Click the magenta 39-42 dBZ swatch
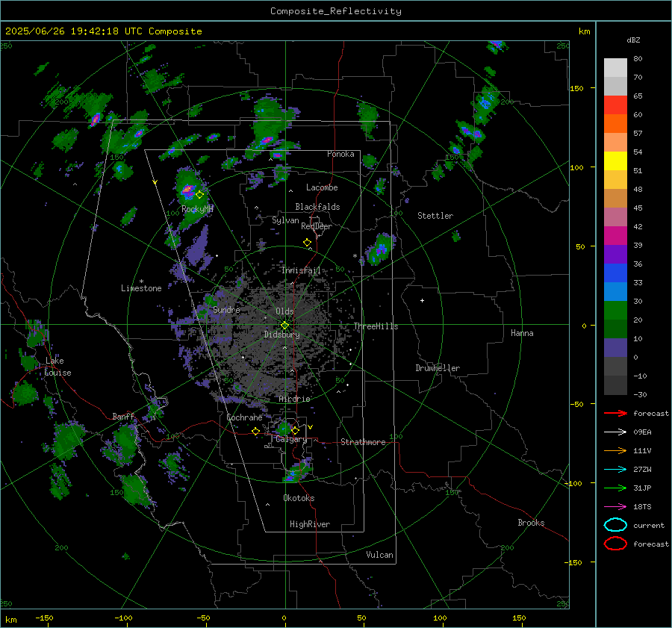672x628 pixels. [x=615, y=236]
